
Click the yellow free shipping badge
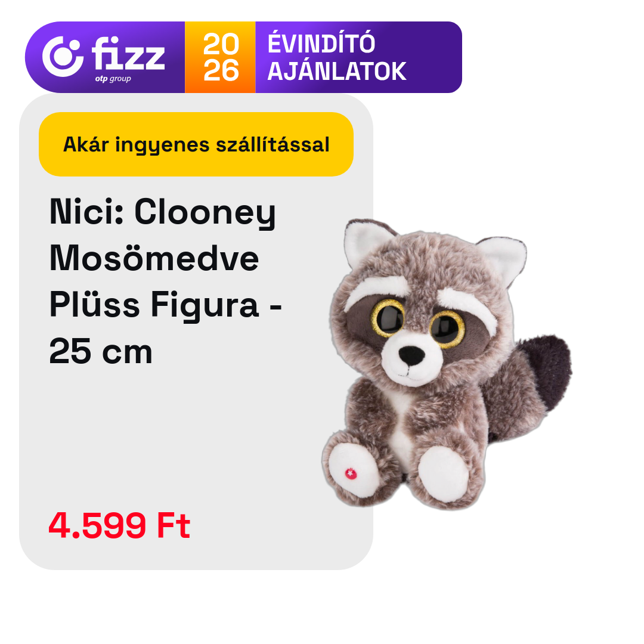point(196,144)
